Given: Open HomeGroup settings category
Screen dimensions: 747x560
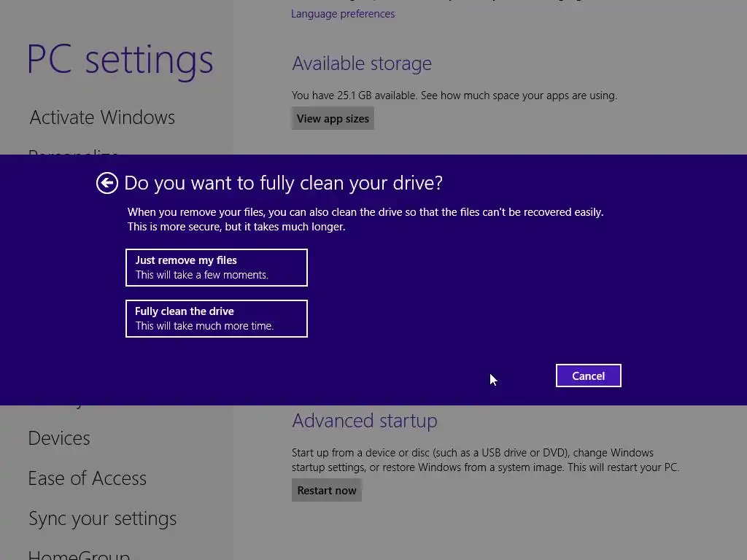Looking at the screenshot, I should (x=79, y=554).
